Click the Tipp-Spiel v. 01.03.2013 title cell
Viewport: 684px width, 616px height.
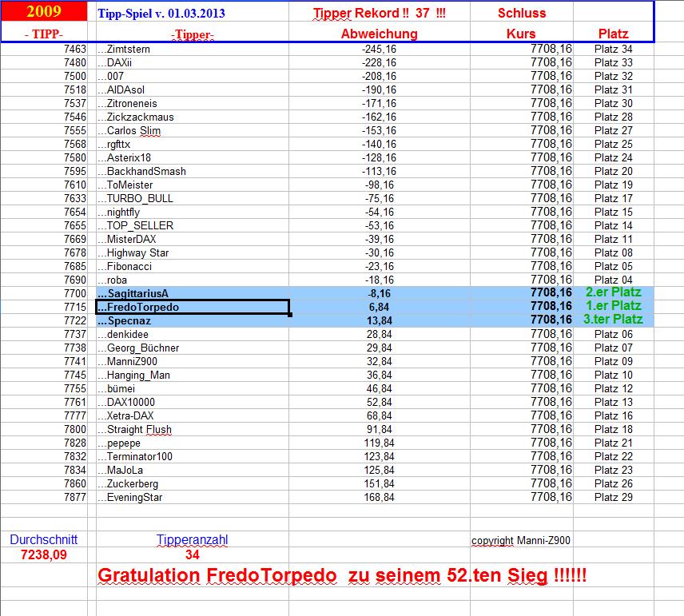[x=193, y=13]
